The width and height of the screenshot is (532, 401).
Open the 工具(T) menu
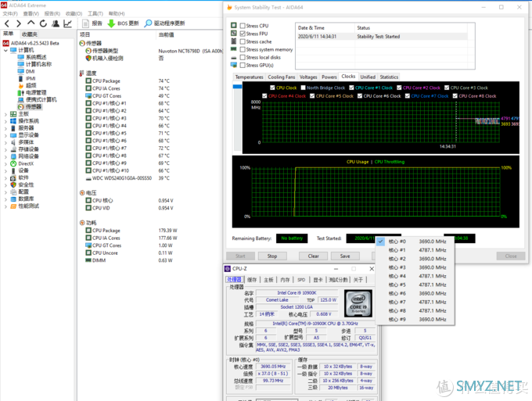click(95, 13)
